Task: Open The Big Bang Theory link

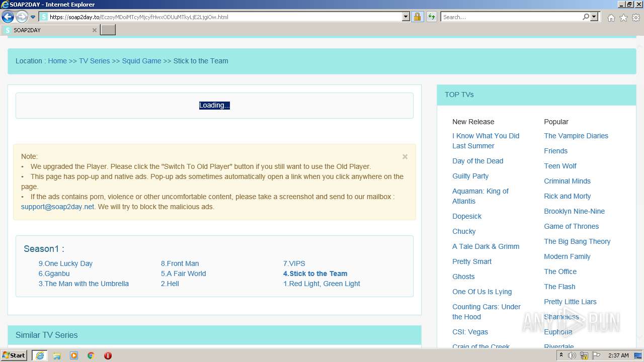Action: [x=577, y=241]
